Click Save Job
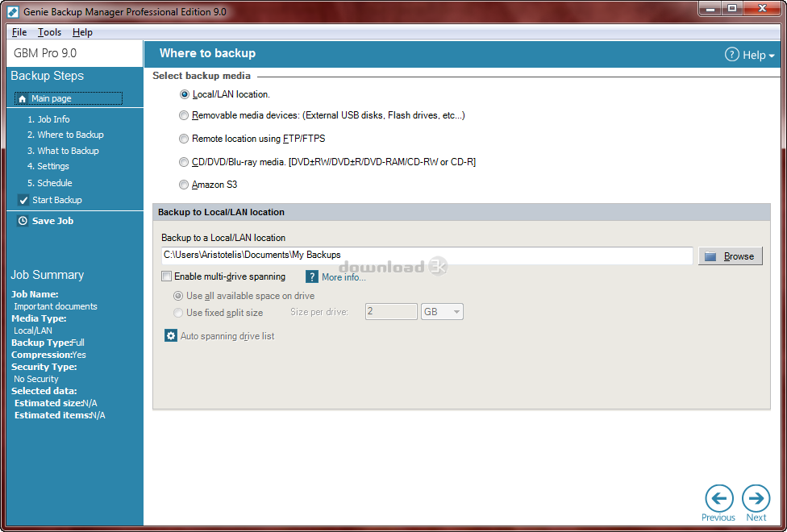Viewport: 787px width, 532px height. (52, 221)
